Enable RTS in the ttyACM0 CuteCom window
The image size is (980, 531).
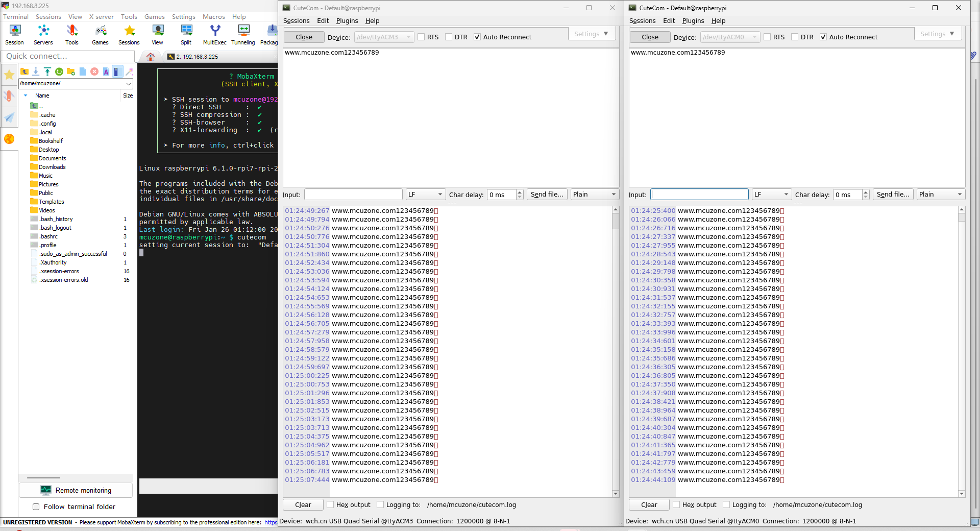[767, 37]
